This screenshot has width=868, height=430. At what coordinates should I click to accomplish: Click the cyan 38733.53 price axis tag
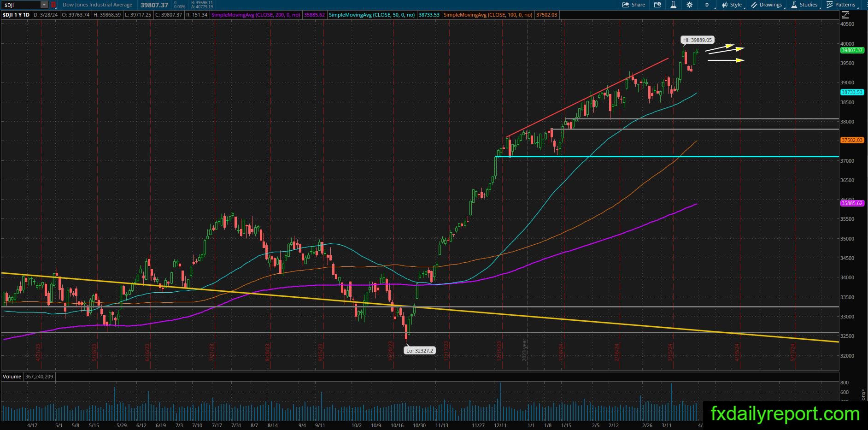[x=852, y=92]
